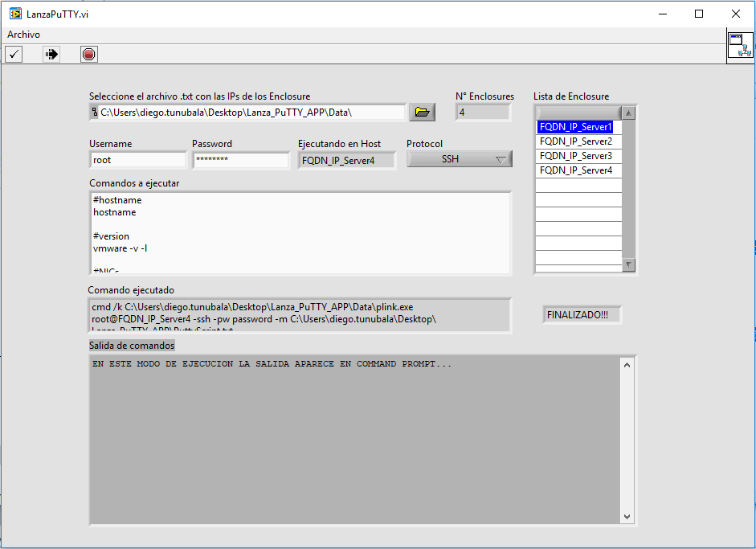Click the Username field containing root
Screen dimensions: 756x549
[x=137, y=160]
